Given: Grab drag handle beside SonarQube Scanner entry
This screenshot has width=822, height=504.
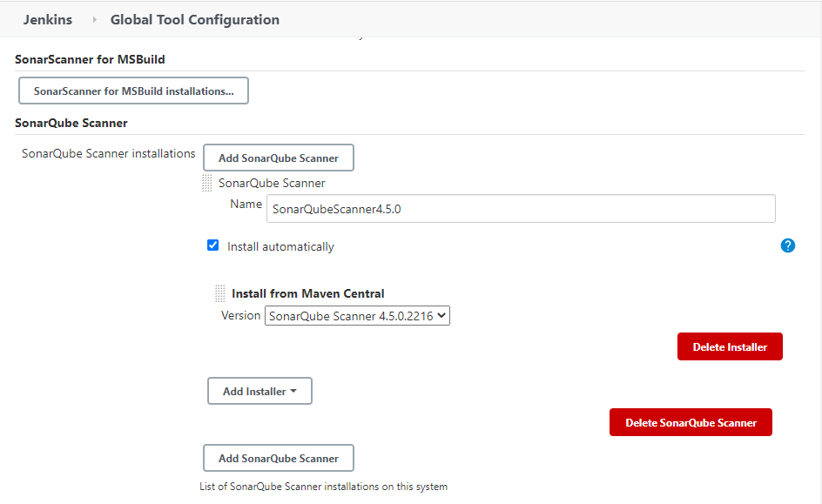Looking at the screenshot, I should (x=207, y=183).
